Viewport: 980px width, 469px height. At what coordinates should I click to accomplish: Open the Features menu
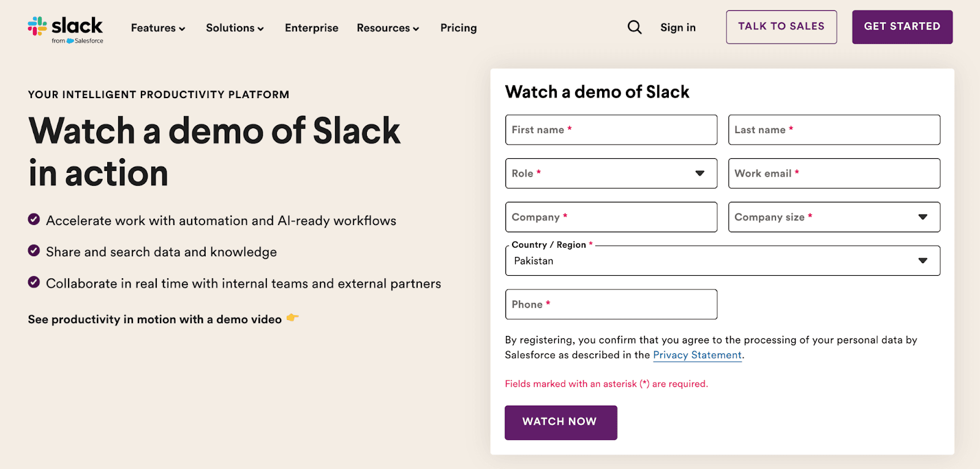[x=158, y=28]
